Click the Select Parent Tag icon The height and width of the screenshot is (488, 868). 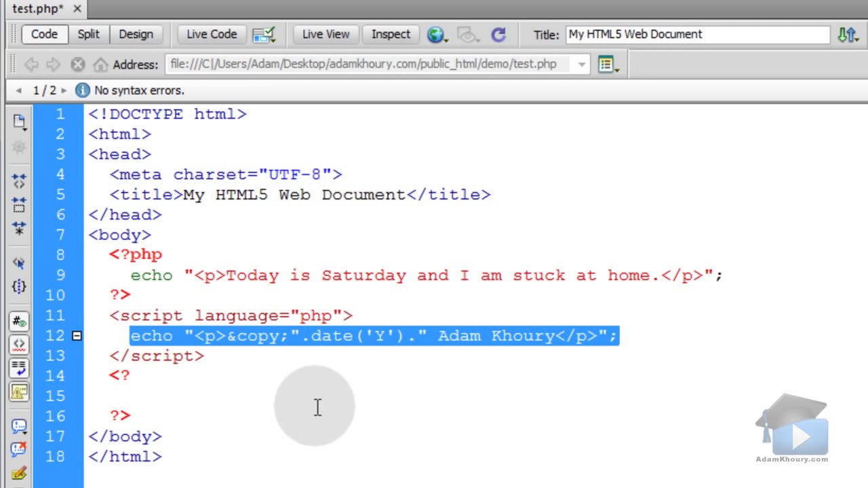point(19,263)
